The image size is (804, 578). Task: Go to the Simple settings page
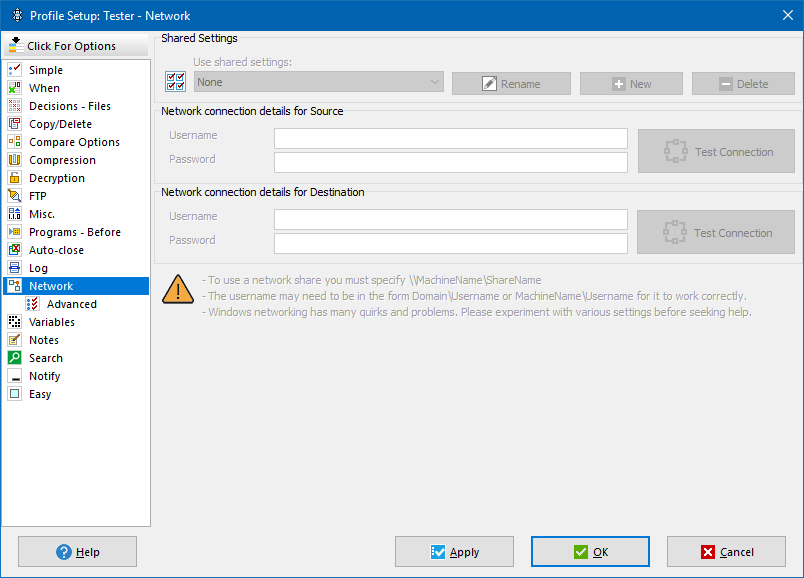coord(46,70)
